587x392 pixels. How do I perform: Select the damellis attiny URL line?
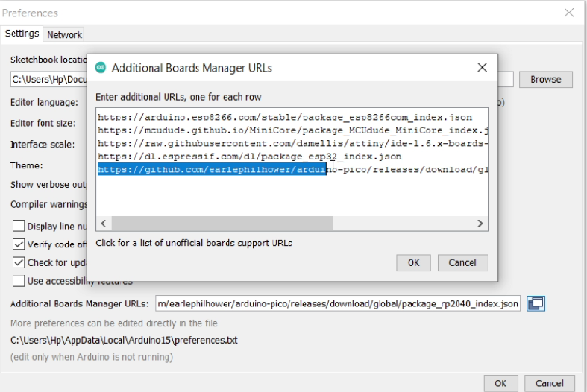pos(292,144)
